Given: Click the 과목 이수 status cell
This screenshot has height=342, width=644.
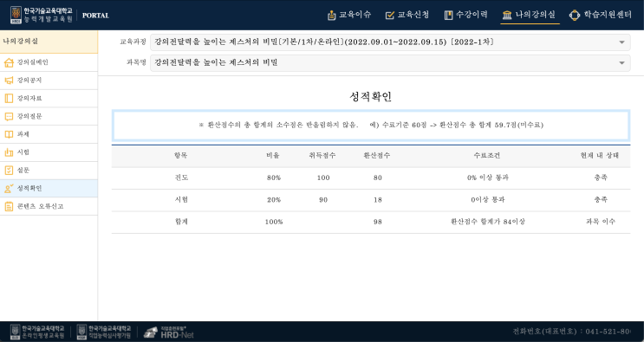Looking at the screenshot, I should click(x=601, y=222).
